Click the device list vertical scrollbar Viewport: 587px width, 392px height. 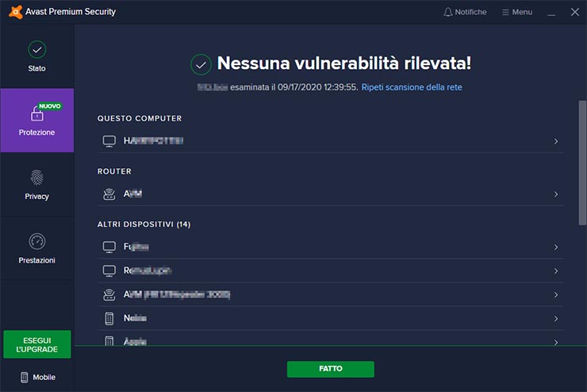(x=582, y=163)
